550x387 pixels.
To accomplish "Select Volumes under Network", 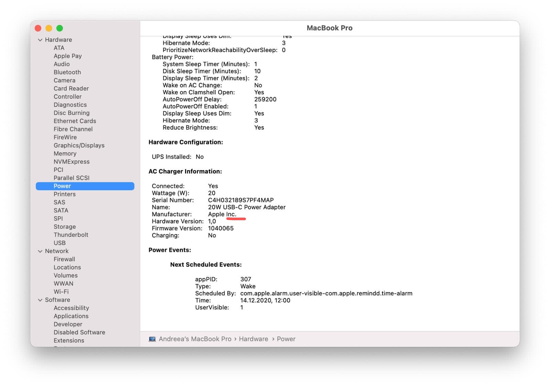I will point(66,275).
